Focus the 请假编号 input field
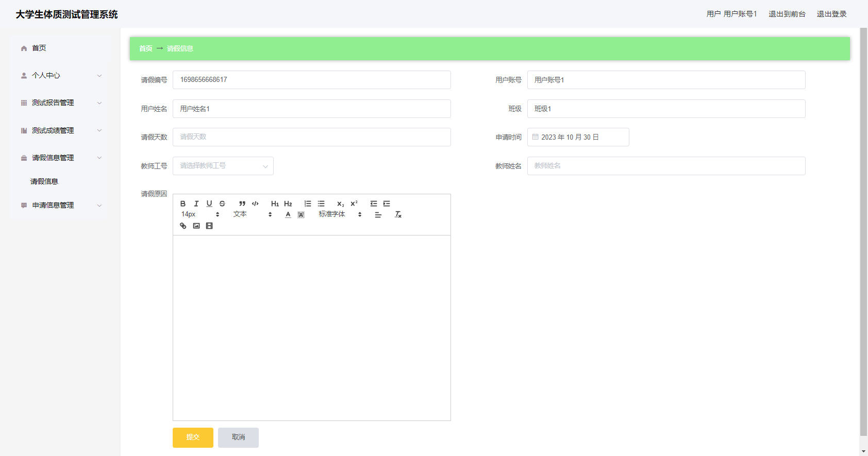The height and width of the screenshot is (456, 868). coord(312,80)
